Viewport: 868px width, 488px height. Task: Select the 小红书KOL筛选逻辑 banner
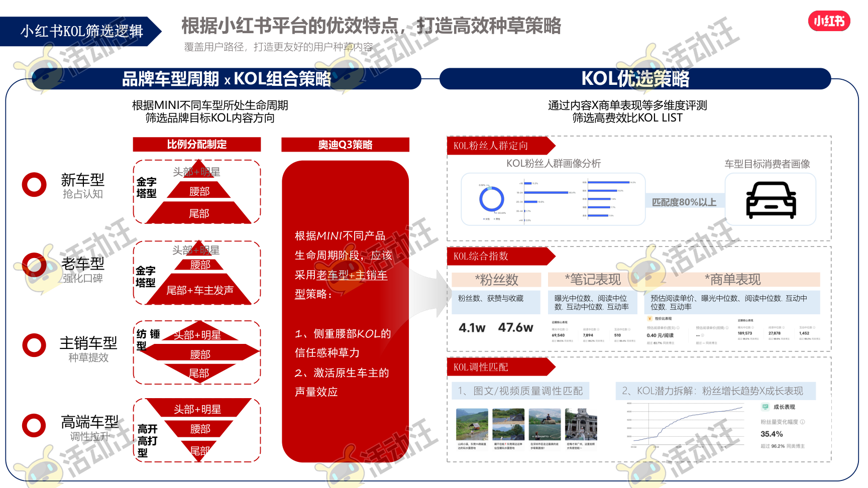(80, 31)
